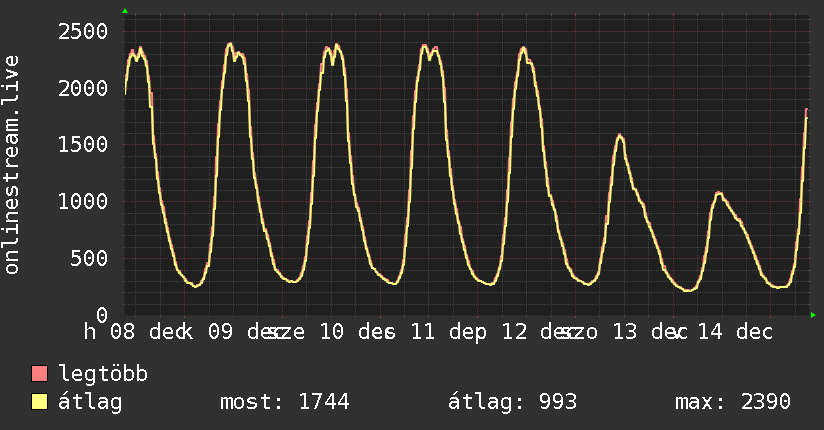This screenshot has width=824, height=430.
Task: Click the green arrow atop the y-axis
Action: coord(125,11)
